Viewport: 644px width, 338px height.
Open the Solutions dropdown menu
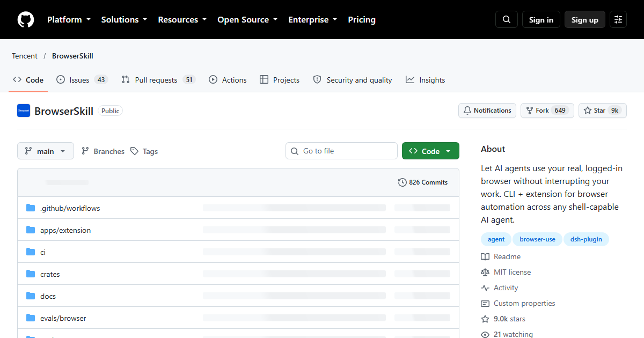(124, 20)
